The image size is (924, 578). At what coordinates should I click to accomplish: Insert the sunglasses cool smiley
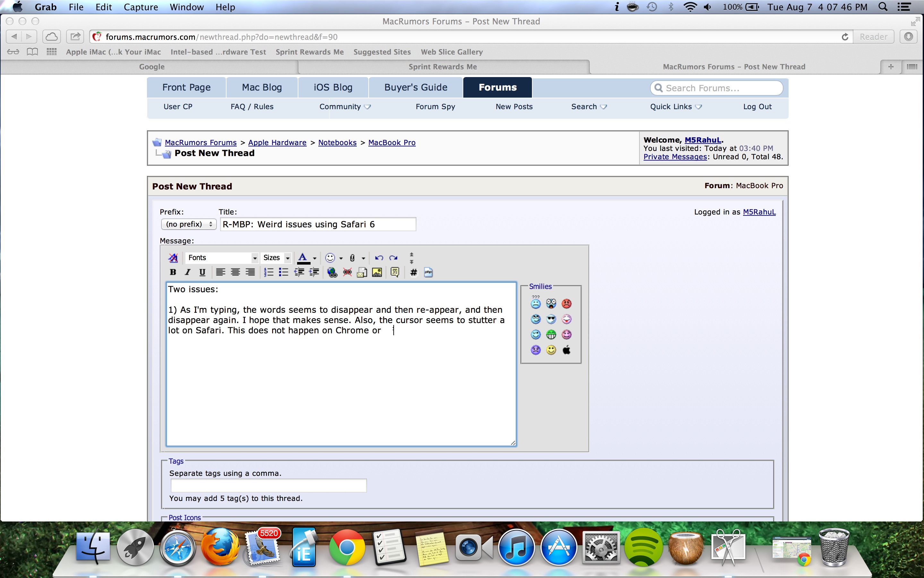pyautogui.click(x=551, y=319)
